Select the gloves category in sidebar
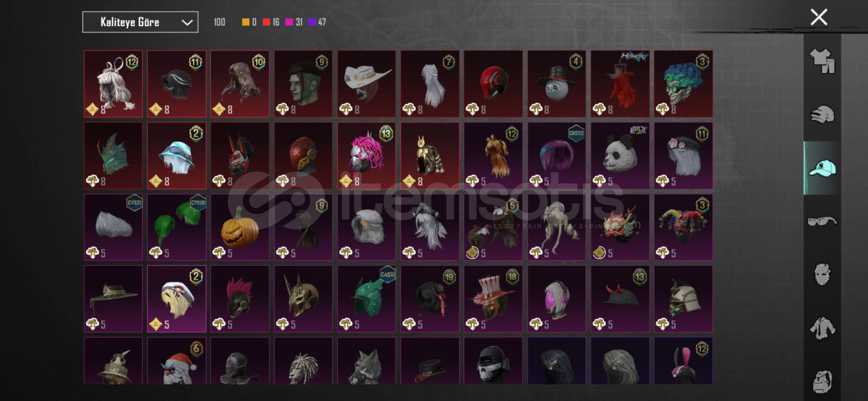 pos(822,114)
